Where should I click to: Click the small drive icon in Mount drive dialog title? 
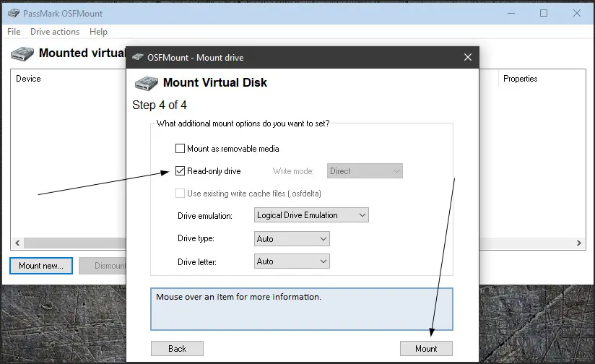tap(138, 57)
